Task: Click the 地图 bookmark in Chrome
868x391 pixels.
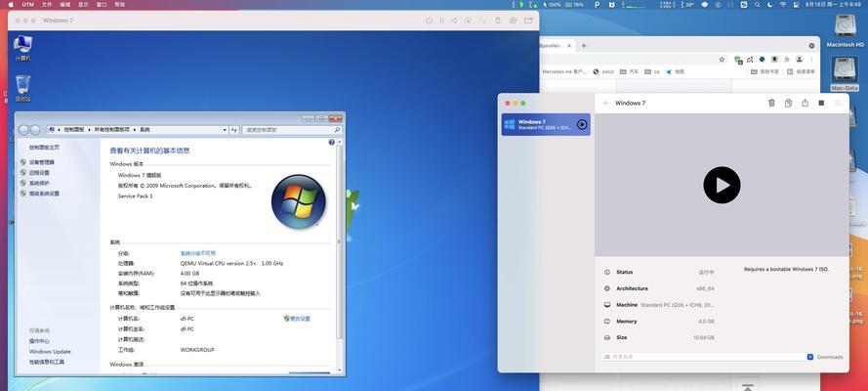Action: click(676, 72)
